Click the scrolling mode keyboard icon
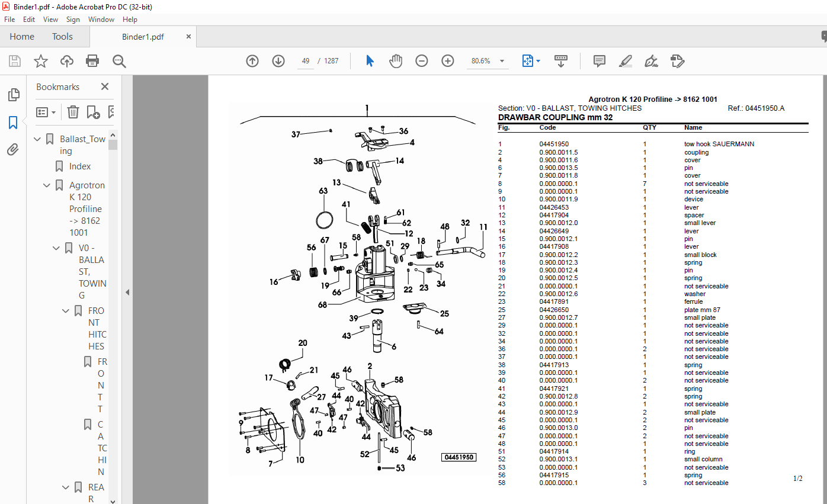The height and width of the screenshot is (504, 827). (x=560, y=61)
